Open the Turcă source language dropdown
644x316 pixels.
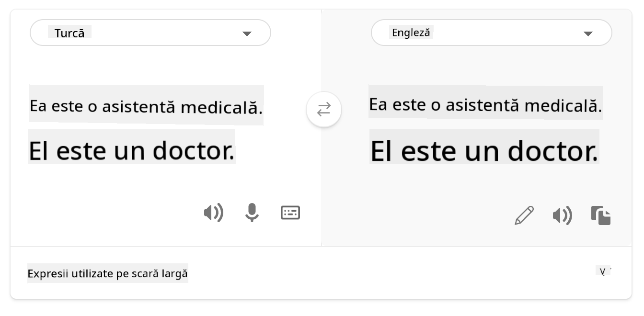click(x=150, y=33)
